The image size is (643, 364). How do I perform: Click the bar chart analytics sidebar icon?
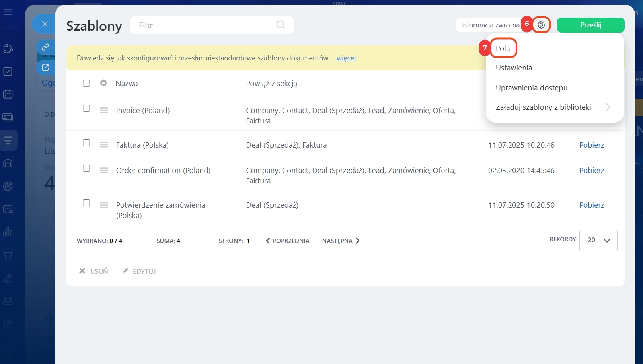pyautogui.click(x=8, y=232)
